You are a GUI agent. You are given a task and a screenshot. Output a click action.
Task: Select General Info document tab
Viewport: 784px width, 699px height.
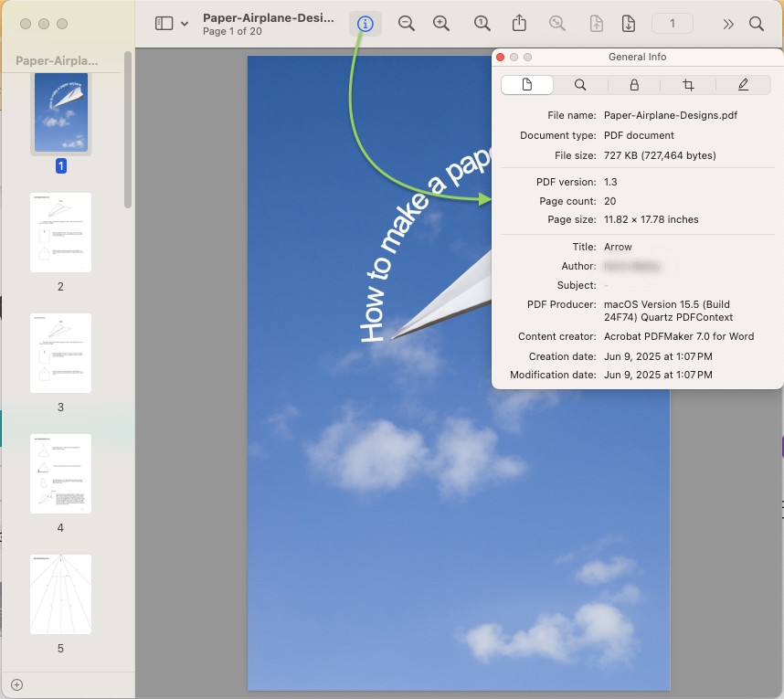(527, 84)
